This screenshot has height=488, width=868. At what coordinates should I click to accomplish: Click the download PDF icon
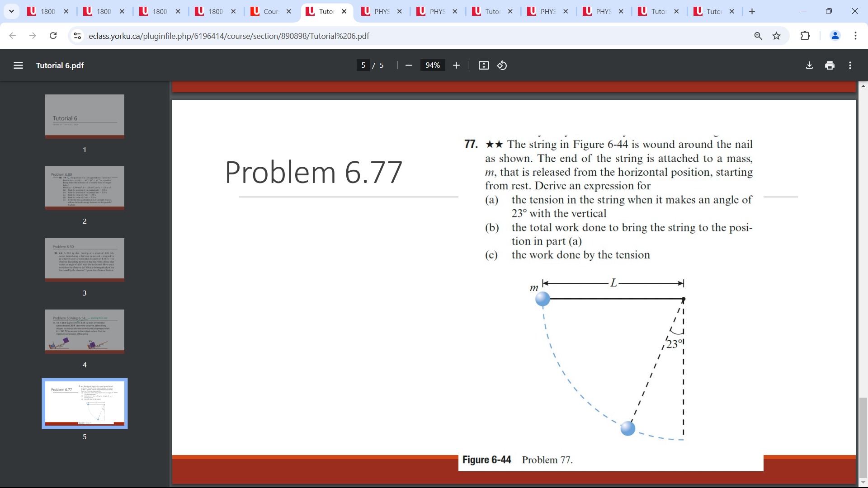[x=810, y=65]
